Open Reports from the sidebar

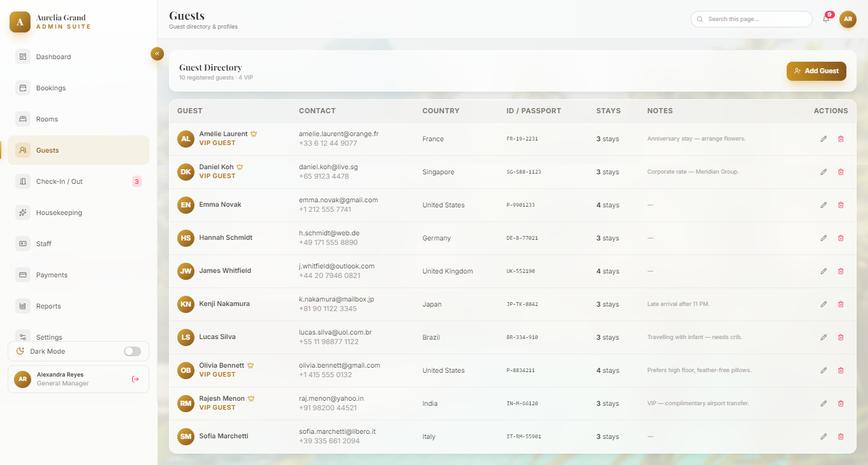[x=78, y=306]
